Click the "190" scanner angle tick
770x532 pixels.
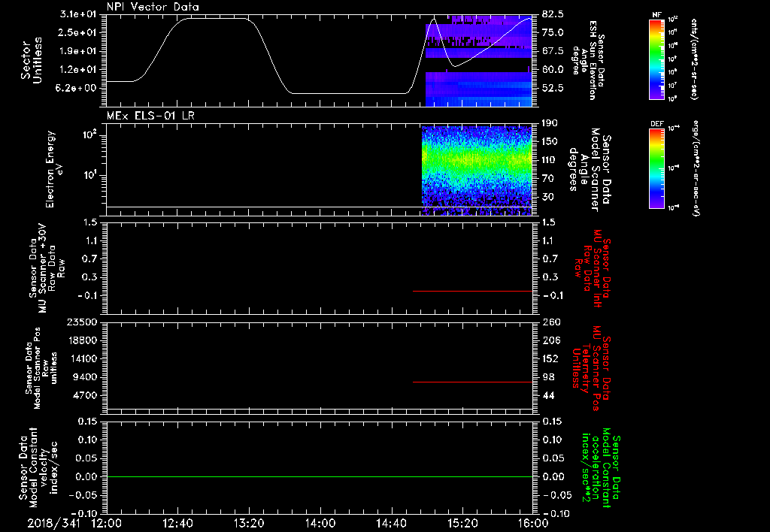(x=550, y=124)
